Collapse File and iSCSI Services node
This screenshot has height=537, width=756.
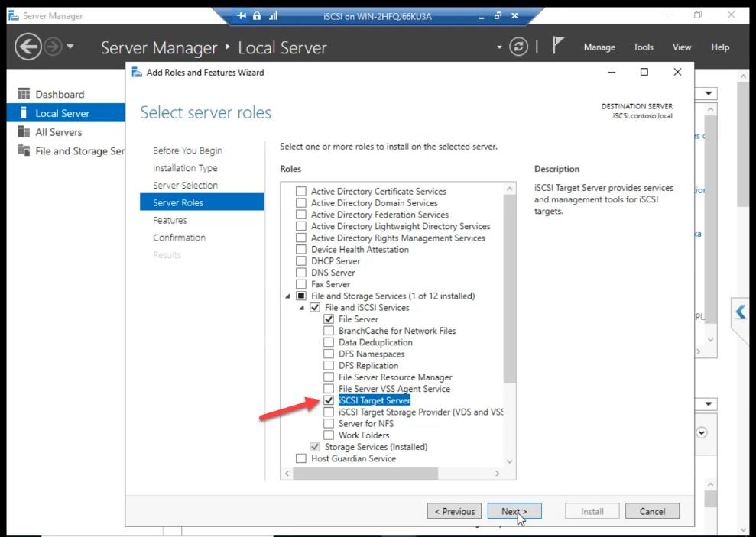[x=302, y=308]
